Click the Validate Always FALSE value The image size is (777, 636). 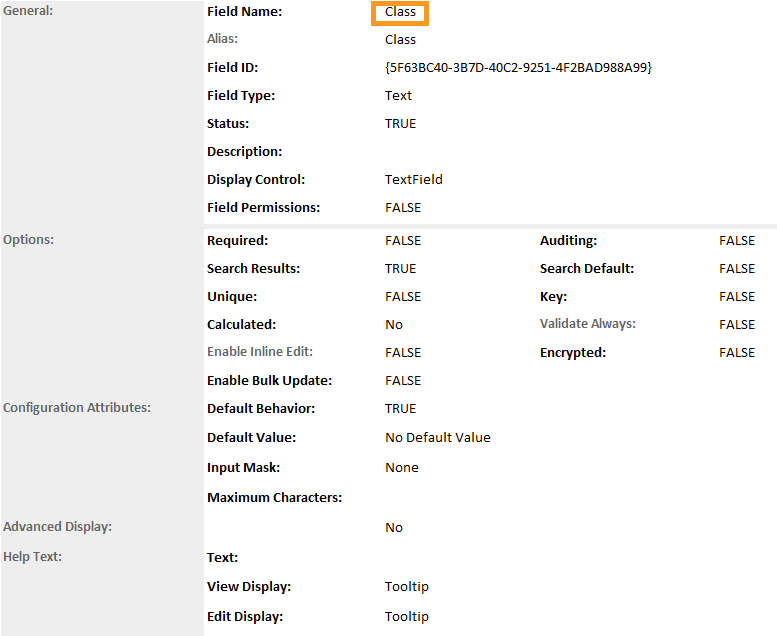click(737, 325)
